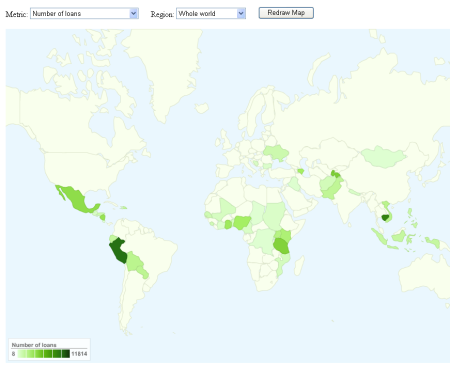The image size is (450, 365).
Task: Click the 'Number of loans' legend title
Action: tap(34, 345)
